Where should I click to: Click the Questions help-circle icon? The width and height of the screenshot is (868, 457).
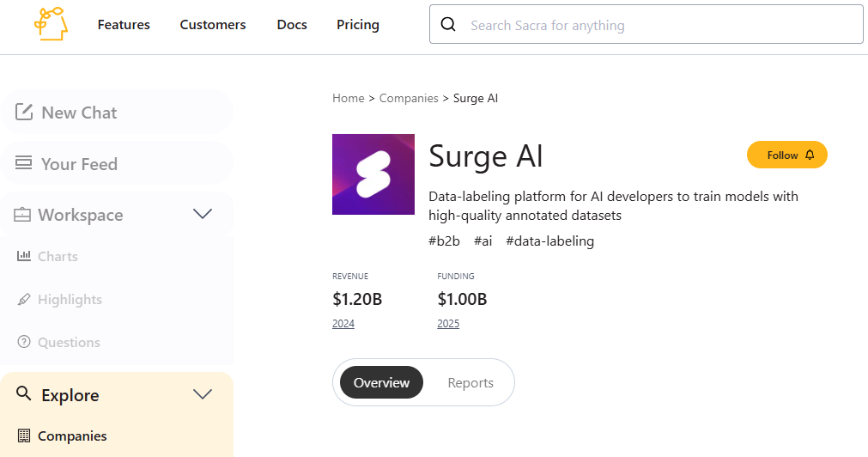(x=24, y=342)
